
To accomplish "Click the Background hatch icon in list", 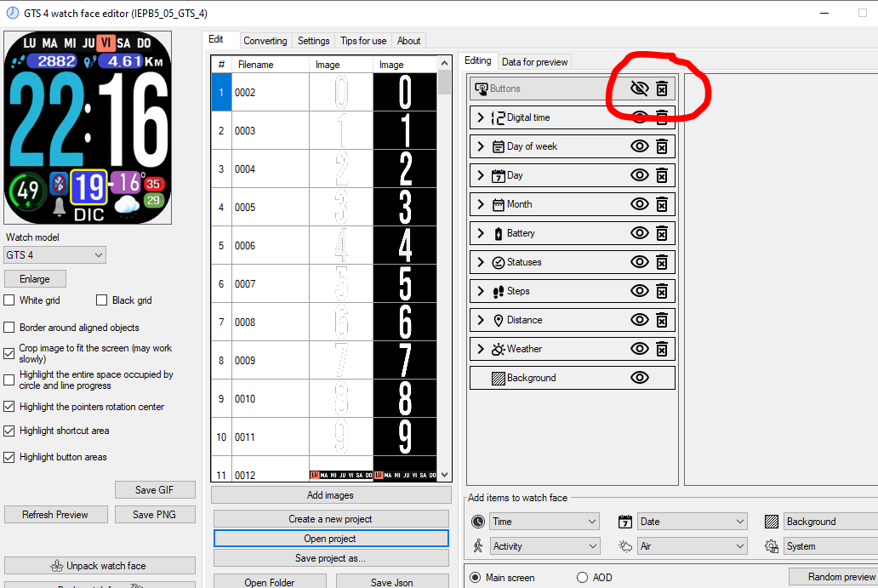I will (x=498, y=379).
